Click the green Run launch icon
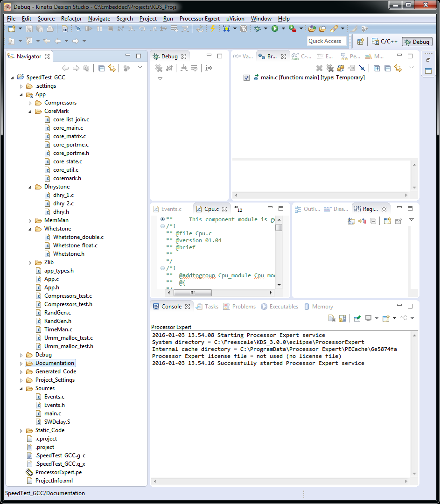This screenshot has width=440, height=504. click(x=275, y=28)
